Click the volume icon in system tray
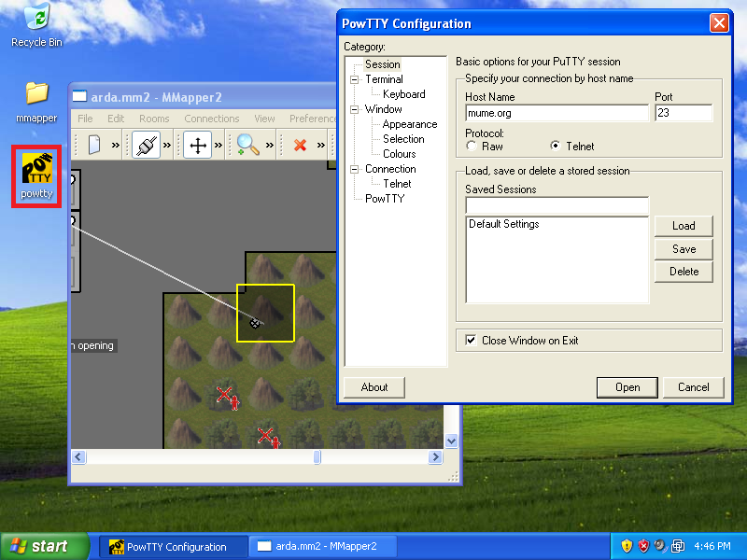This screenshot has height=560, width=747. [x=660, y=546]
